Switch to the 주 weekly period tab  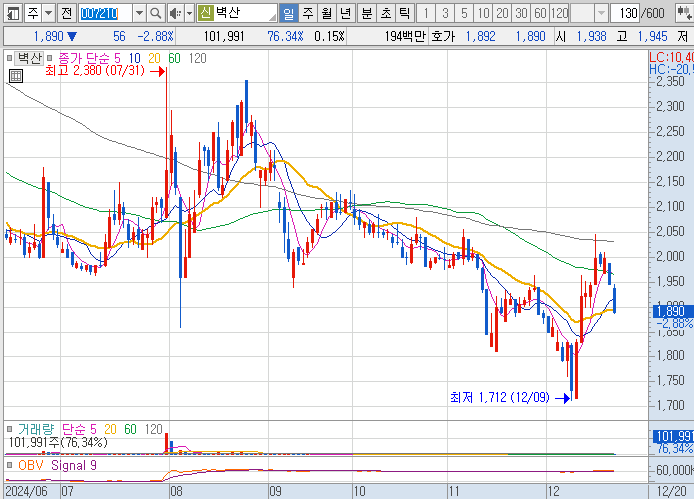[308, 14]
